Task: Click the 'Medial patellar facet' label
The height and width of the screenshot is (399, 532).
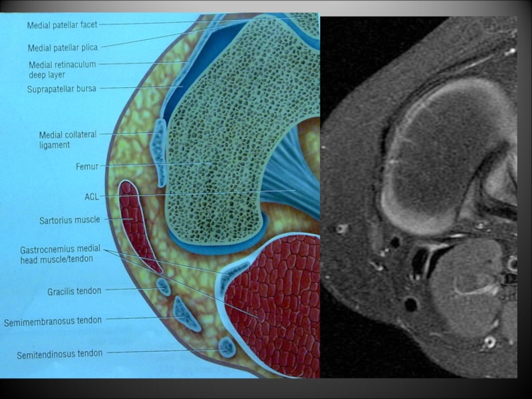Action: click(x=62, y=25)
